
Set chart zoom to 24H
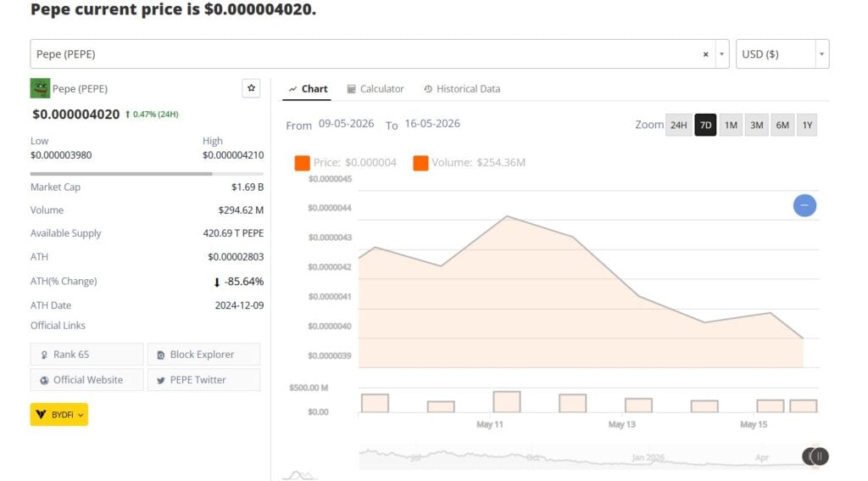[679, 125]
